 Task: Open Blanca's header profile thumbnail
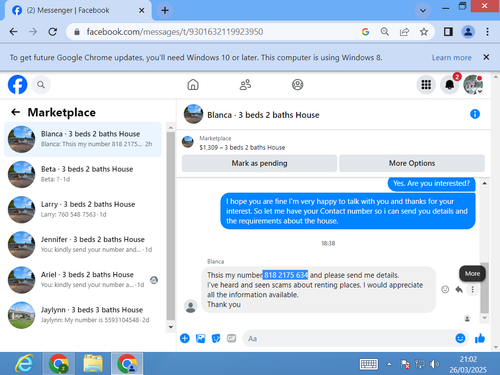point(193,114)
